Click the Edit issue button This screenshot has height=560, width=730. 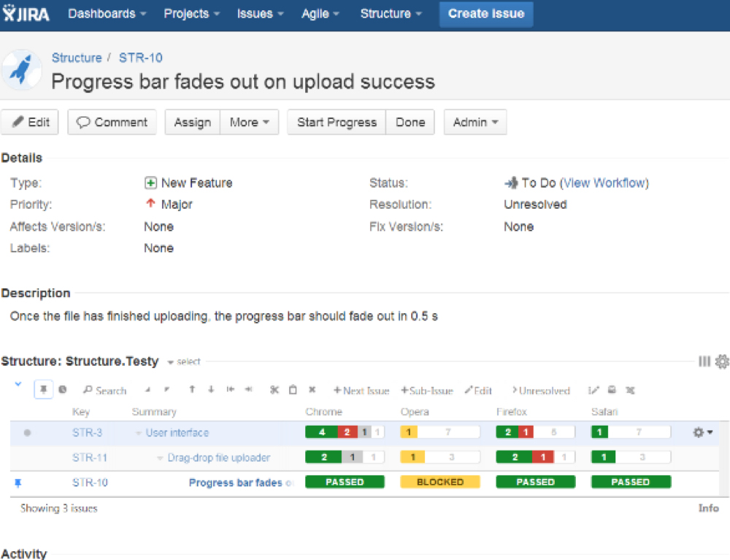30,122
